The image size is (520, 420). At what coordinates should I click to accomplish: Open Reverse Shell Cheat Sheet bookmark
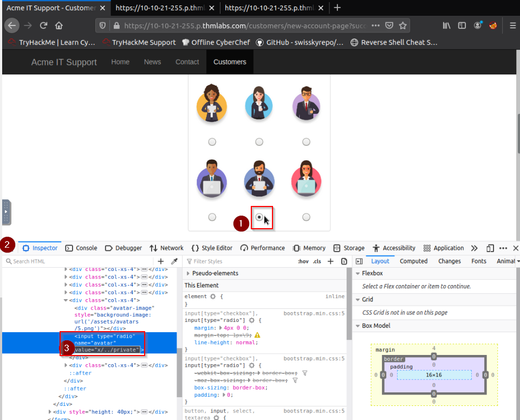[394, 42]
